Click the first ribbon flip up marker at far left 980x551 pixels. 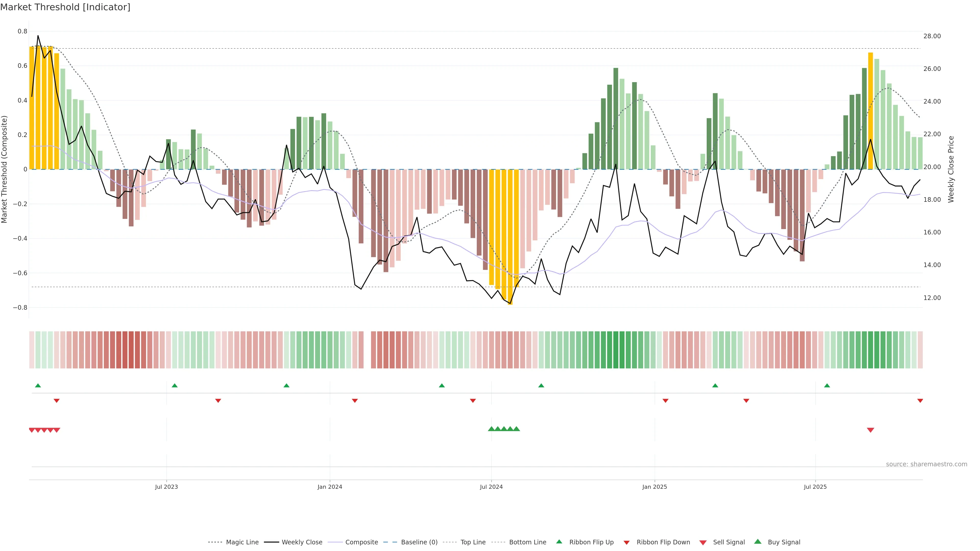[38, 386]
